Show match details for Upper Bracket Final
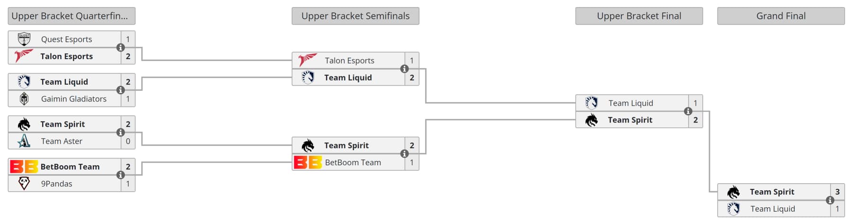Viewport: 868px width, 222px height. point(688,111)
